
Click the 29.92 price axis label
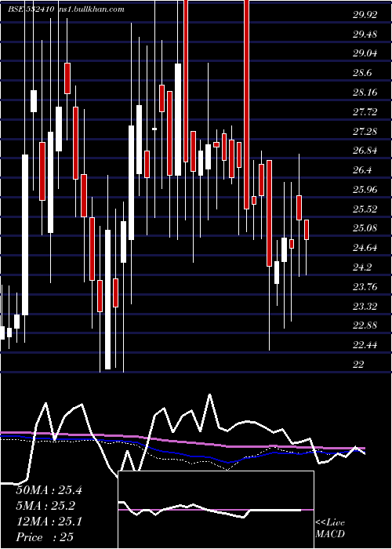pos(365,15)
